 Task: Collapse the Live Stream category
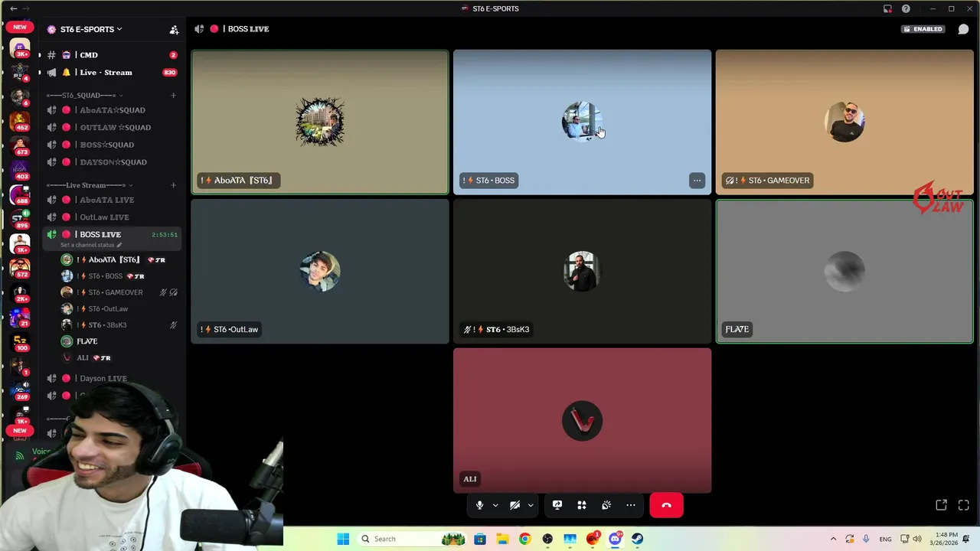90,185
